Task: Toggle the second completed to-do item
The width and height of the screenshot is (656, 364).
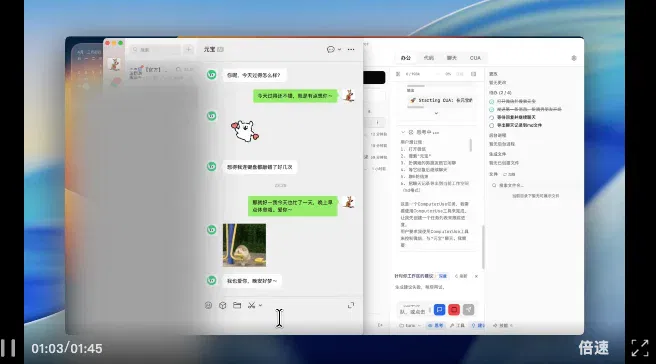Action: point(492,109)
